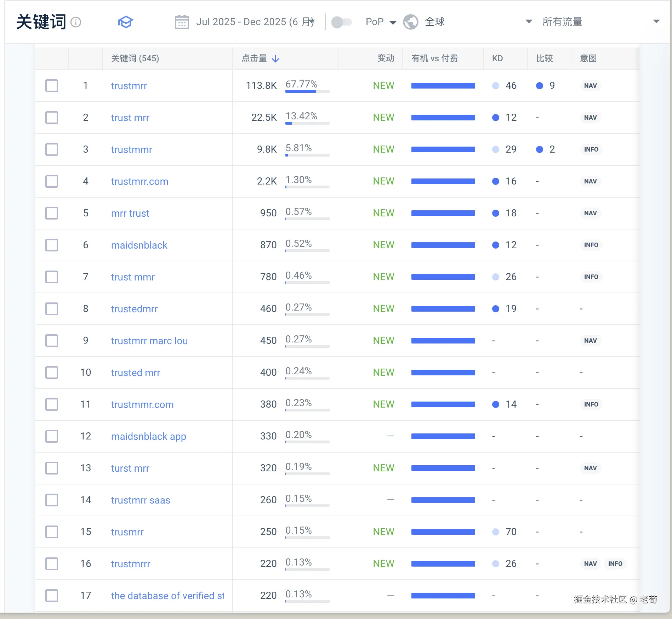Open the 全球 region dropdown

[468, 22]
